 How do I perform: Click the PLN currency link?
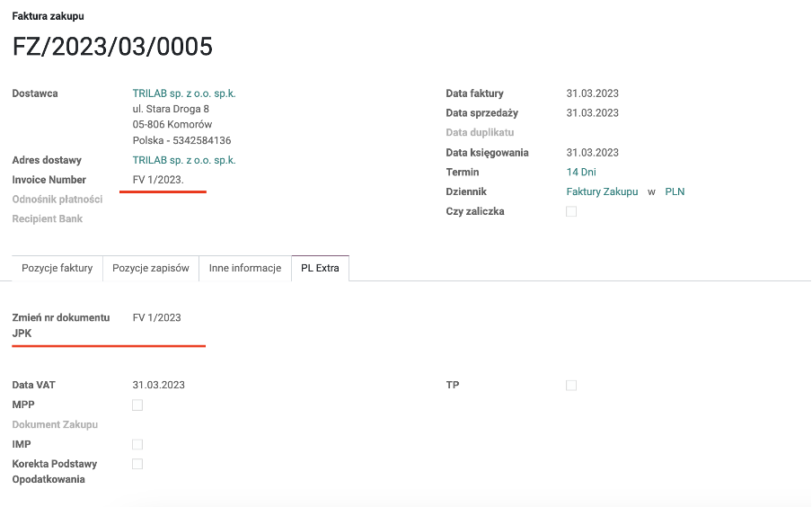(675, 191)
